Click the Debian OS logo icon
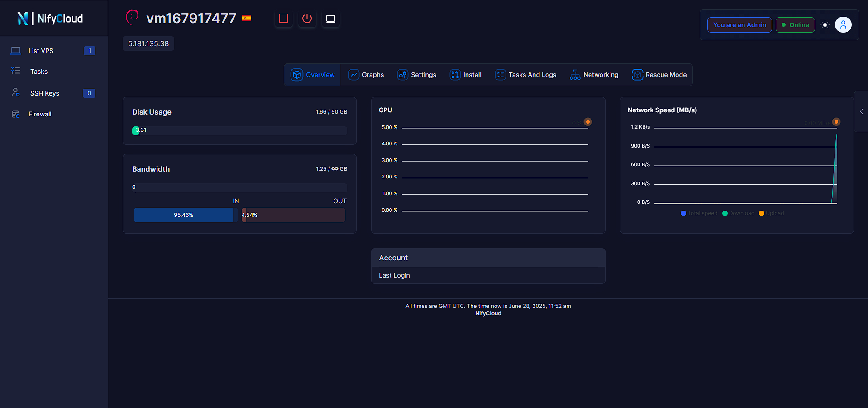 132,17
